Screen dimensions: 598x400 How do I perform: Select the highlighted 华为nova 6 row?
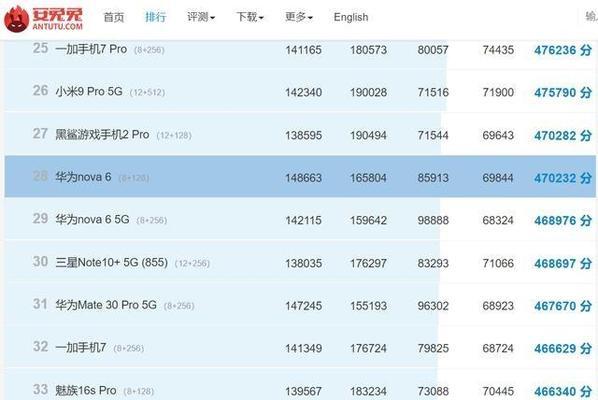pyautogui.click(x=300, y=177)
